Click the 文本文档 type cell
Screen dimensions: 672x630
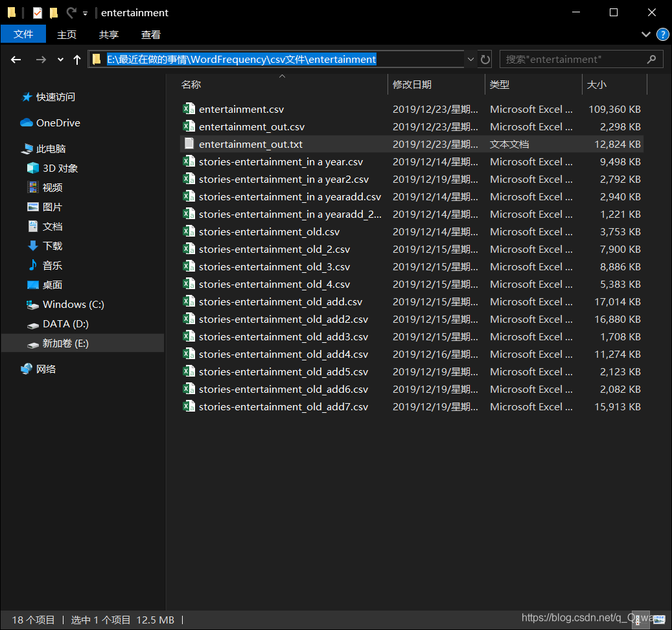point(509,145)
